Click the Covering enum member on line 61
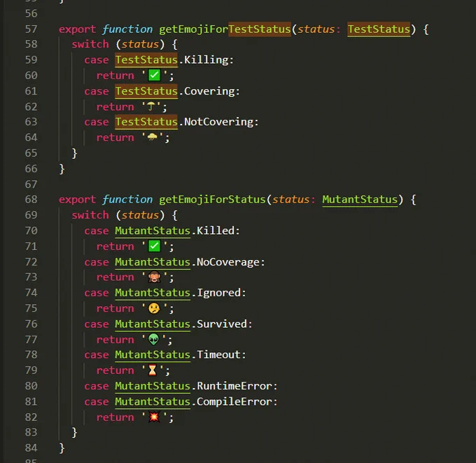The image size is (476, 463). pos(209,91)
